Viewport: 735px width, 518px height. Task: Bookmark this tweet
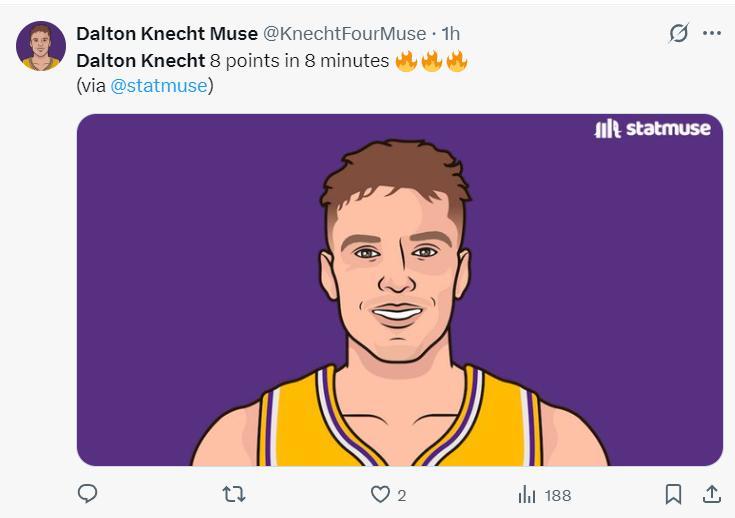(674, 494)
